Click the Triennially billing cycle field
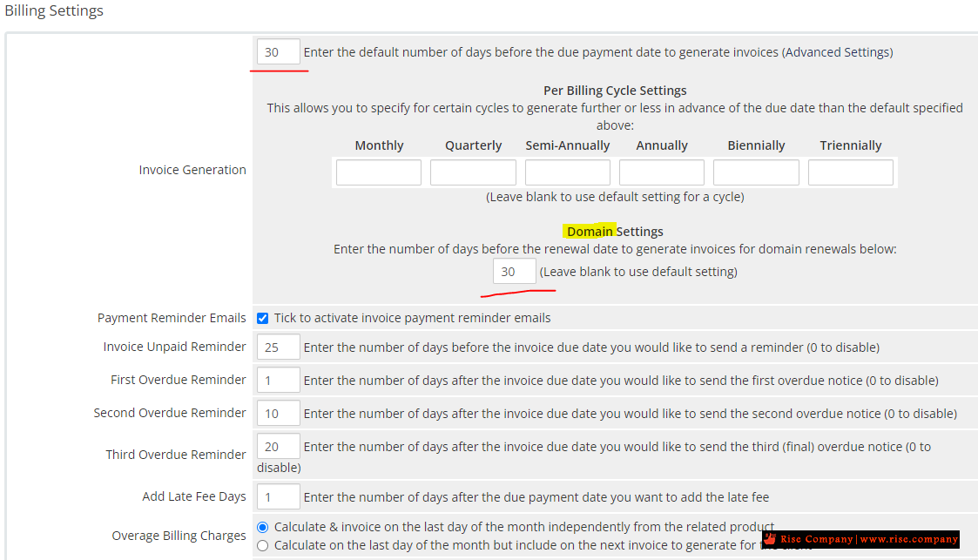978x560 pixels. pyautogui.click(x=851, y=172)
